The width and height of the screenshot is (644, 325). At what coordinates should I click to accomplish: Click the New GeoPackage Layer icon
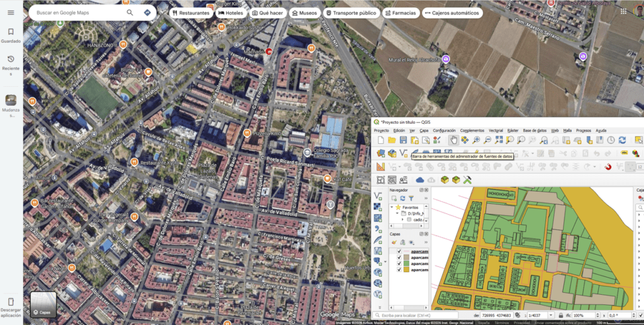(x=392, y=153)
